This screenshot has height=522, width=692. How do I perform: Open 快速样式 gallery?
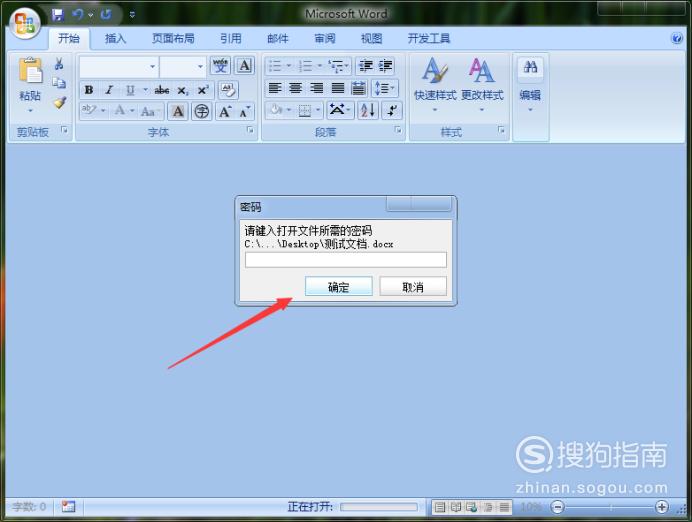point(435,84)
